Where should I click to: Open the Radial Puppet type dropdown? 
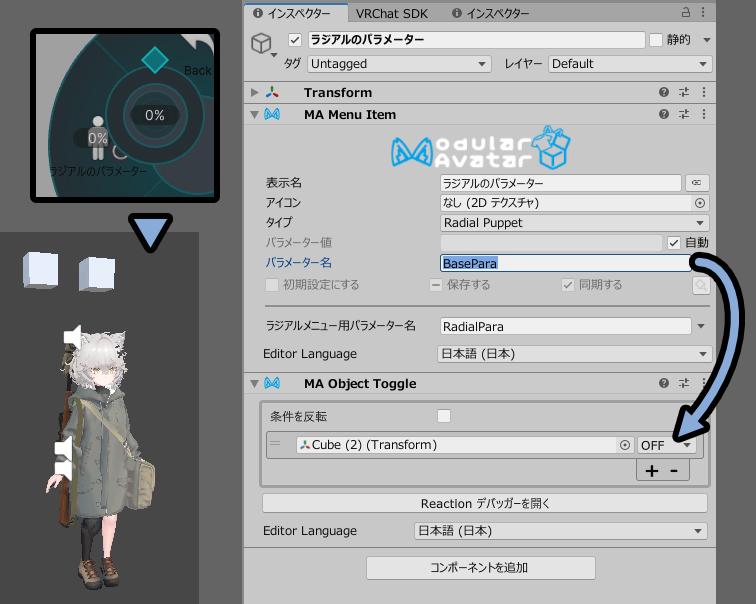574,223
